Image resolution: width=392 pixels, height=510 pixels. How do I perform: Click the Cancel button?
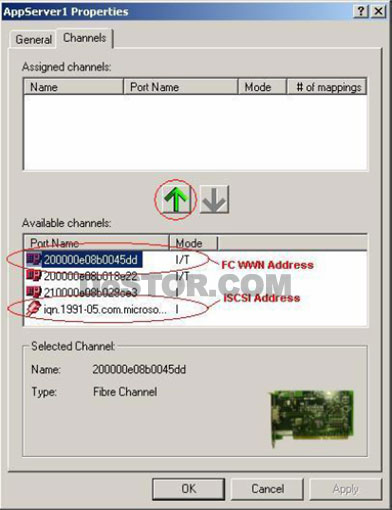tap(267, 489)
